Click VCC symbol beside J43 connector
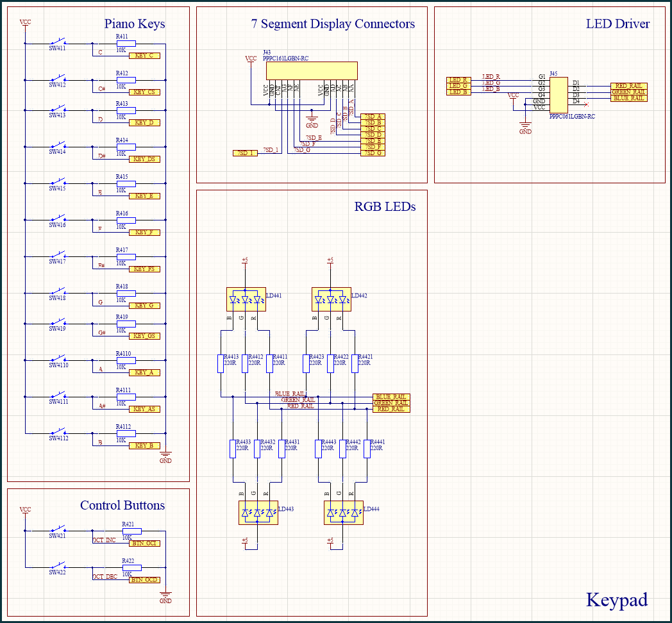This screenshot has width=672, height=623. coord(251,60)
